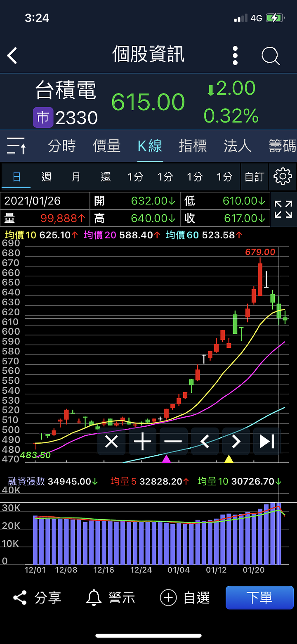
Task: Tap the magenta triangle marker
Action: click(x=166, y=459)
